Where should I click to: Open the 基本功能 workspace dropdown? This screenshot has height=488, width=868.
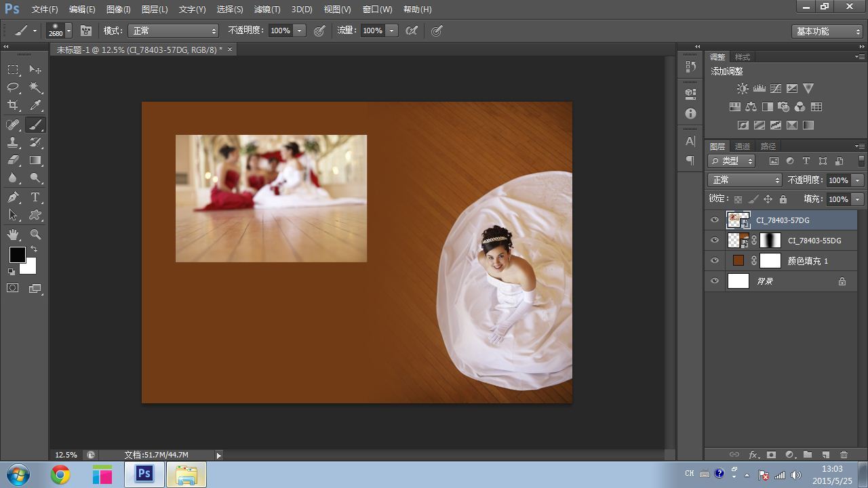tap(827, 31)
